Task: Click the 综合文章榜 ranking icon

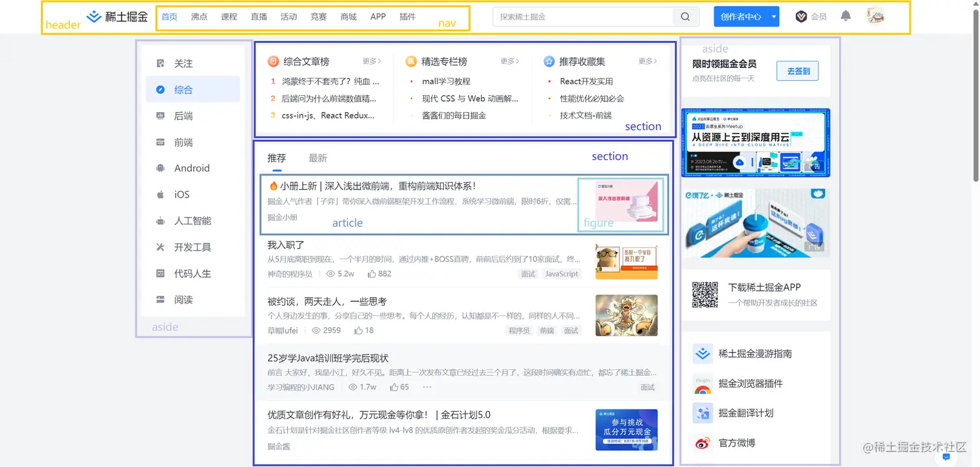Action: 274,62
